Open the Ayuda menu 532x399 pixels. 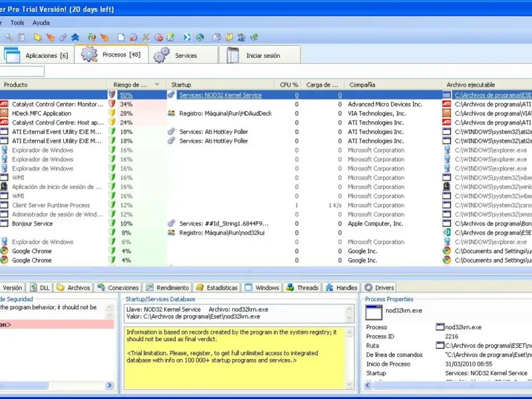point(41,23)
